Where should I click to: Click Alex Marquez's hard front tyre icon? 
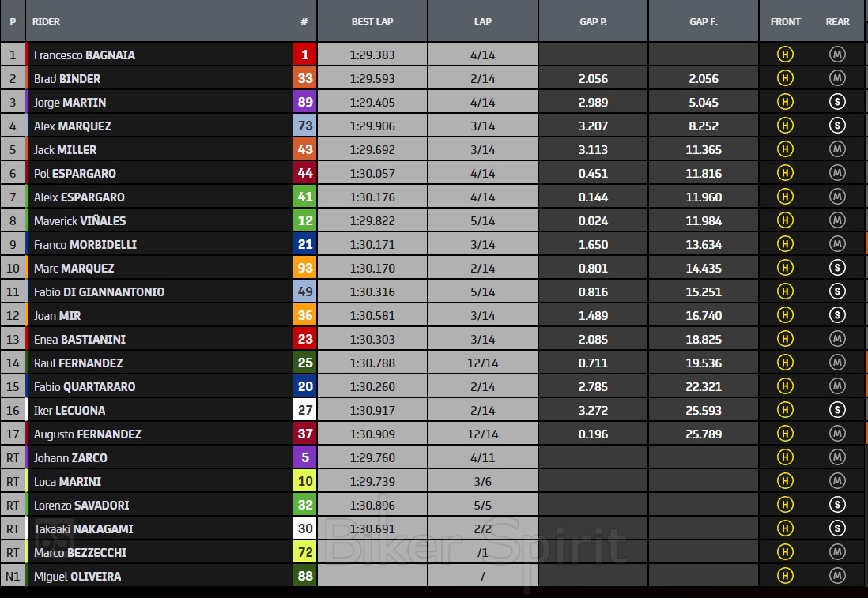(x=785, y=126)
